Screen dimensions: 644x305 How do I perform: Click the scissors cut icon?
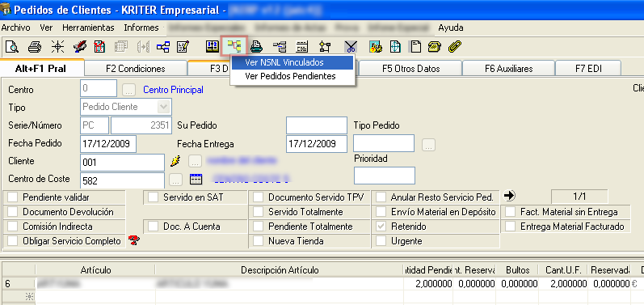351,46
